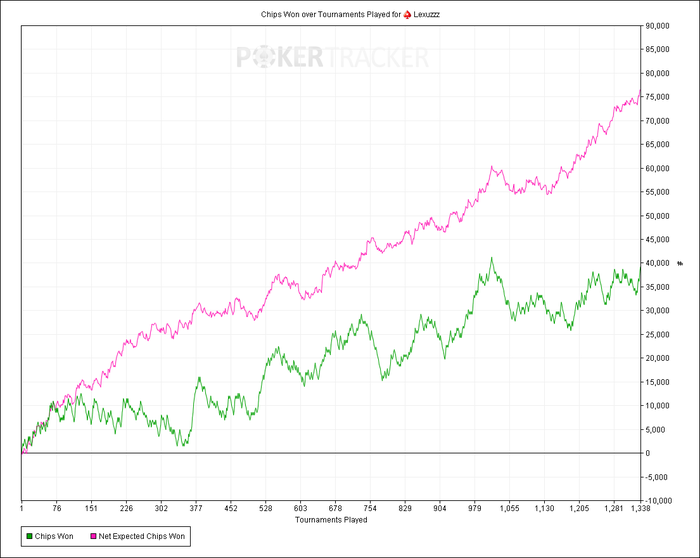
Task: Click the 60,000 y-axis value
Action: (x=657, y=168)
